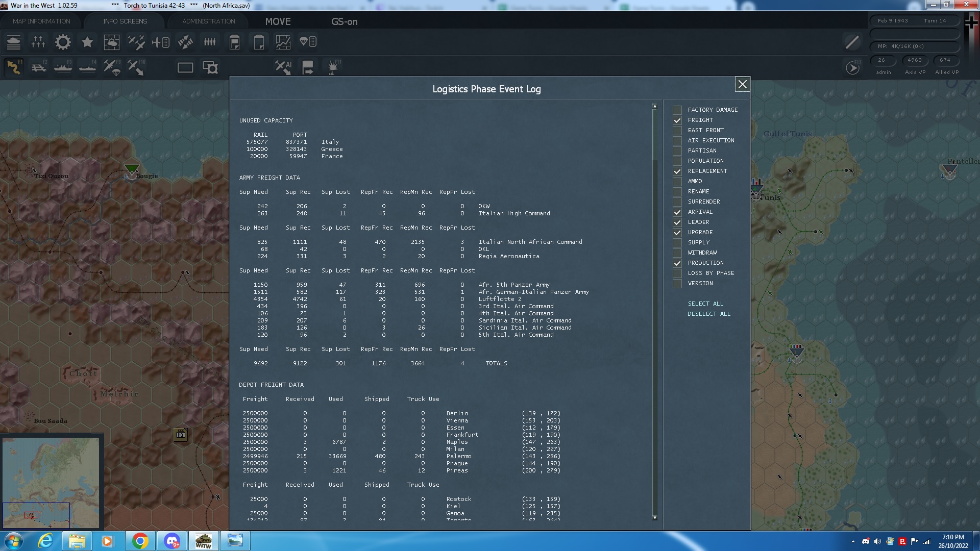Click SELECT ALL link
Screen dimensions: 980x551
point(705,304)
